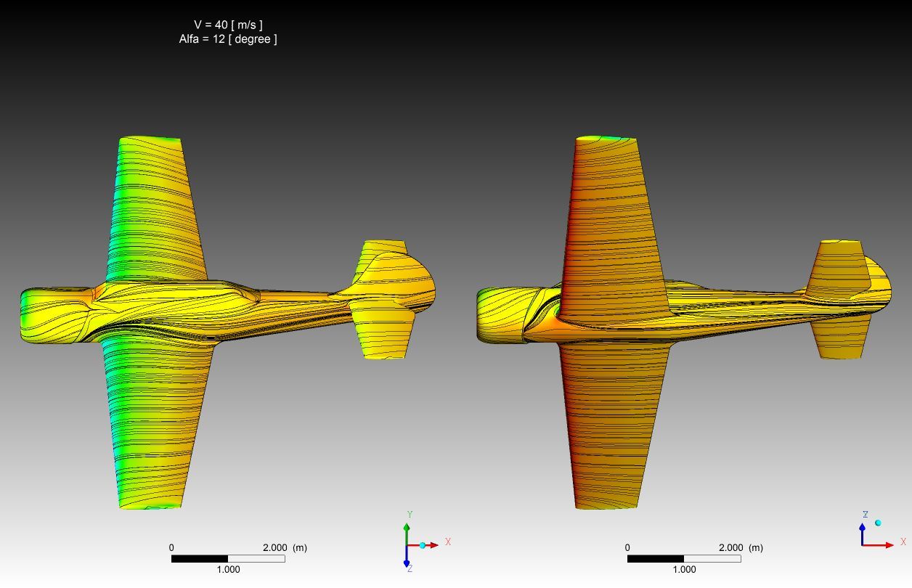The image size is (912, 588).
Task: Click the cyan sphere in left view triad
Action: click(422, 545)
